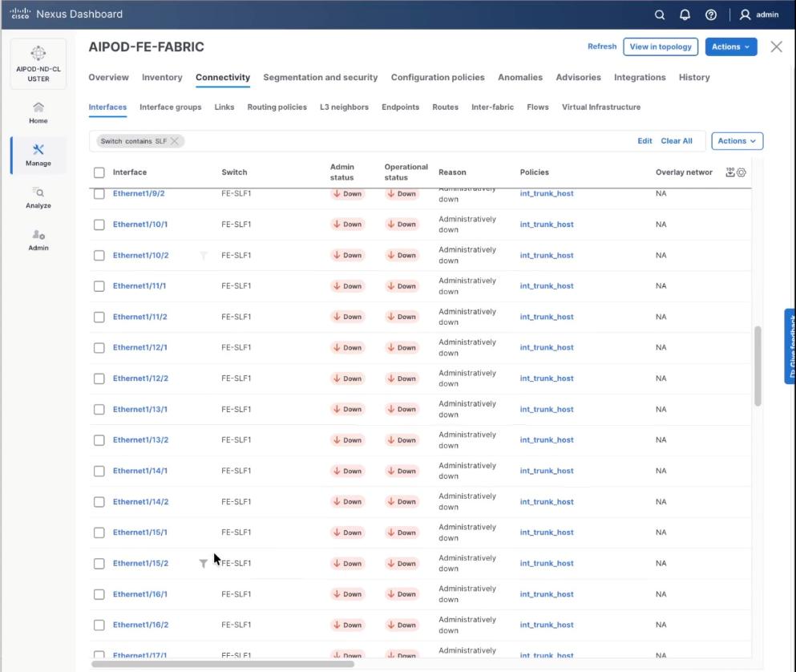
Task: Open the Interface groups subtab
Action: (170, 107)
